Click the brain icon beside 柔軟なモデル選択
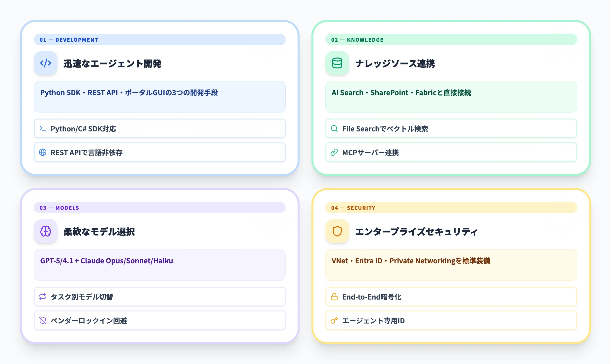The width and height of the screenshot is (611, 364). tap(45, 231)
